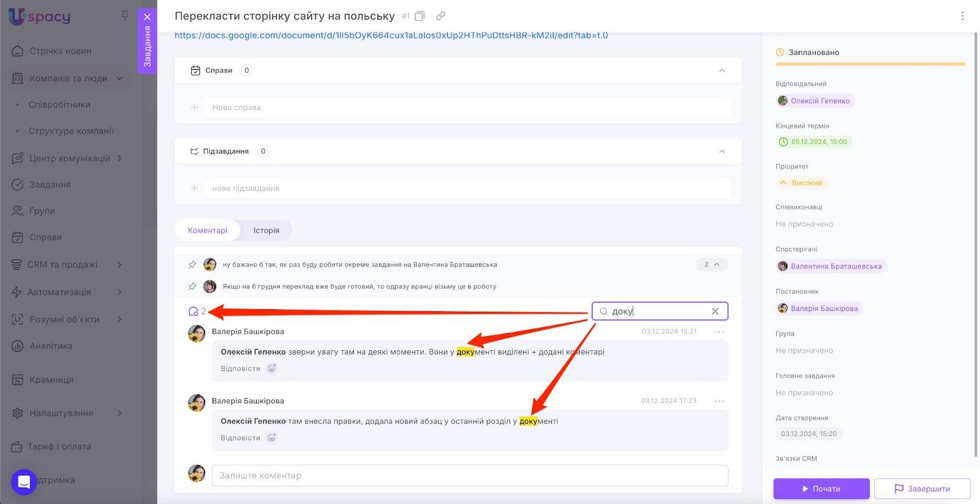Add reaction to the 17:23 comment
Screen dimensions: 980x504
pyautogui.click(x=272, y=438)
